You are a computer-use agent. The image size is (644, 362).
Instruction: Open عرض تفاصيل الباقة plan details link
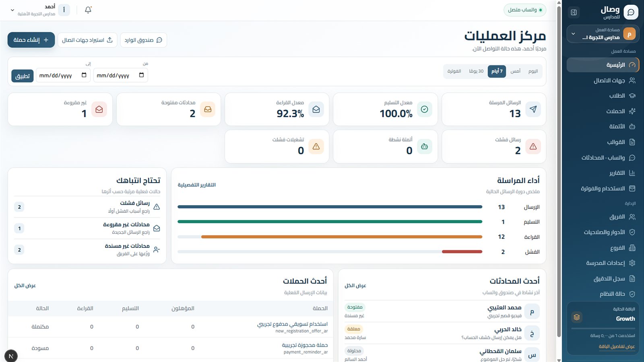[x=617, y=347]
